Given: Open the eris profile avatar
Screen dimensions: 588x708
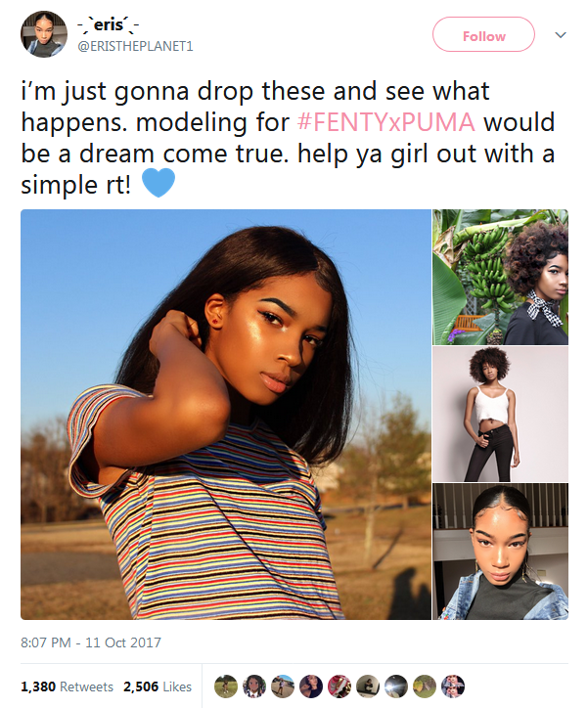Looking at the screenshot, I should [44, 35].
